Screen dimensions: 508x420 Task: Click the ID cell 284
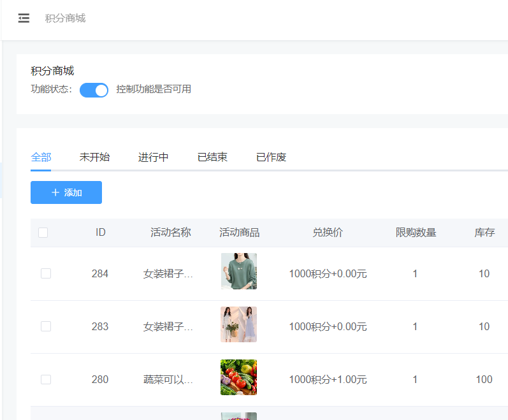[x=100, y=273]
